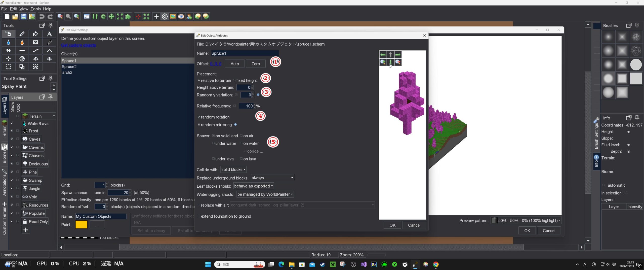Enable the under water spawn checkbox
This screenshot has width=644, height=270.
[213, 144]
